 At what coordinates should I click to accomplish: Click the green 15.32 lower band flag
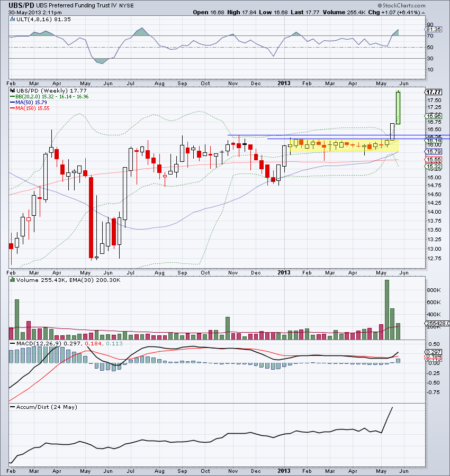point(433,167)
